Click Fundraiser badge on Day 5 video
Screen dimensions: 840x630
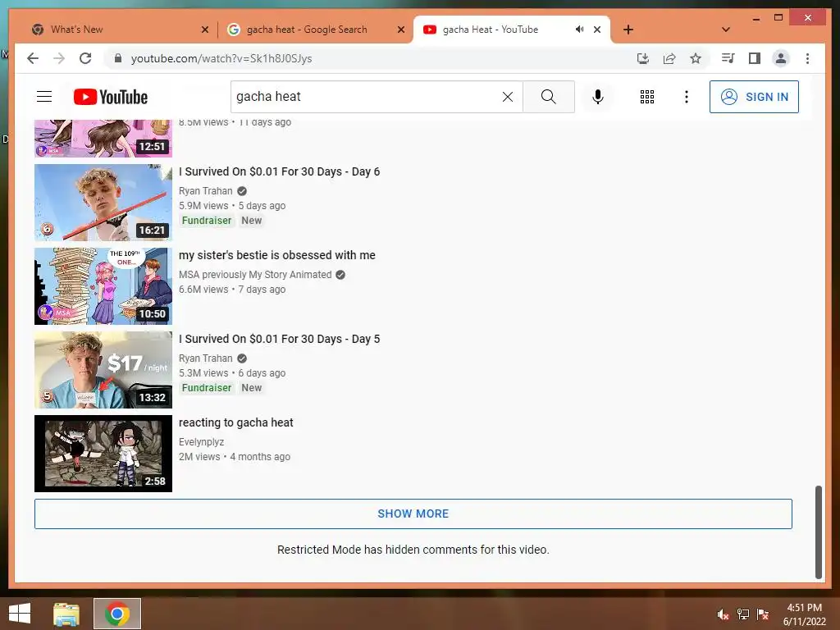207,388
